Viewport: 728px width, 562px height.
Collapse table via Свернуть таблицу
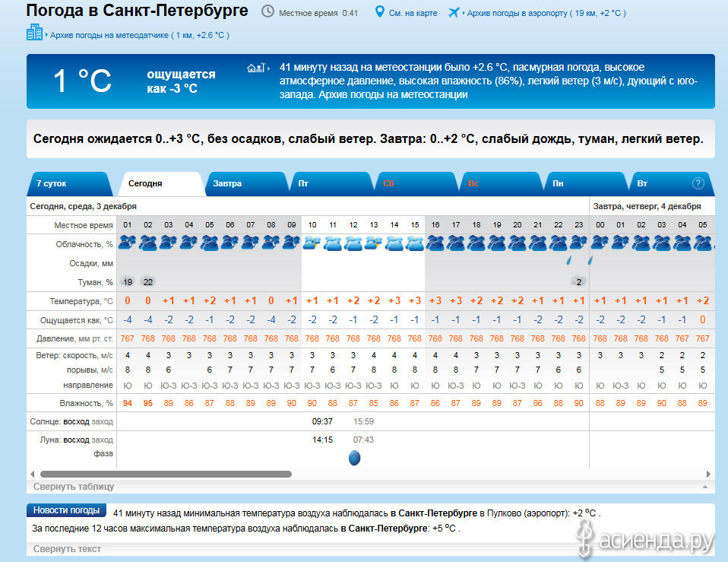coord(74,487)
